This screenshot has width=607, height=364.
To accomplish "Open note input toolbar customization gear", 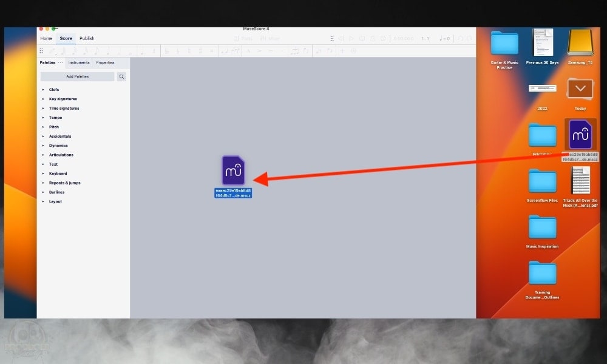I will pos(353,51).
